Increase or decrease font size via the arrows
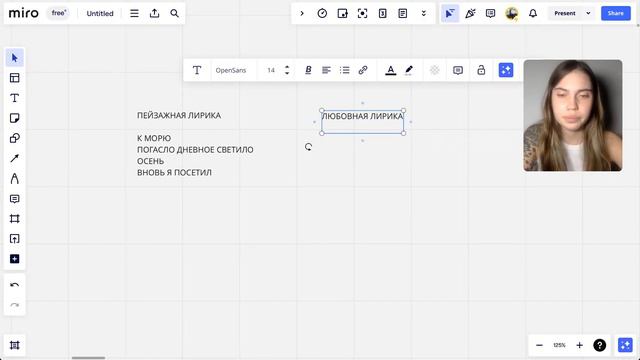The image size is (640, 360). click(x=287, y=70)
